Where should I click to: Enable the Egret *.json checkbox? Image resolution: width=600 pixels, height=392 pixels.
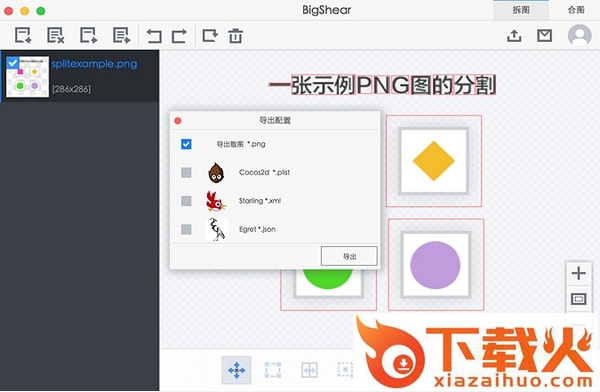tap(186, 229)
